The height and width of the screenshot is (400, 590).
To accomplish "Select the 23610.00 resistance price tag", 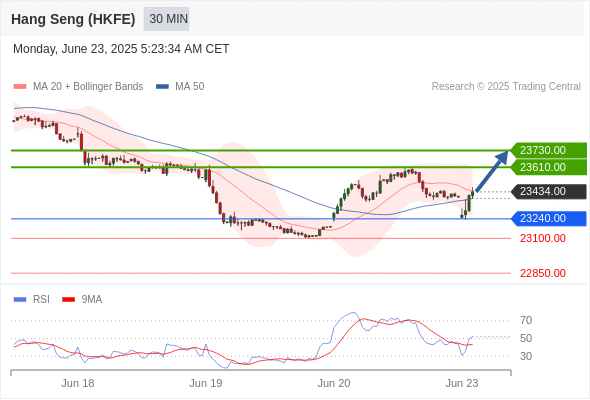I will pyautogui.click(x=549, y=167).
